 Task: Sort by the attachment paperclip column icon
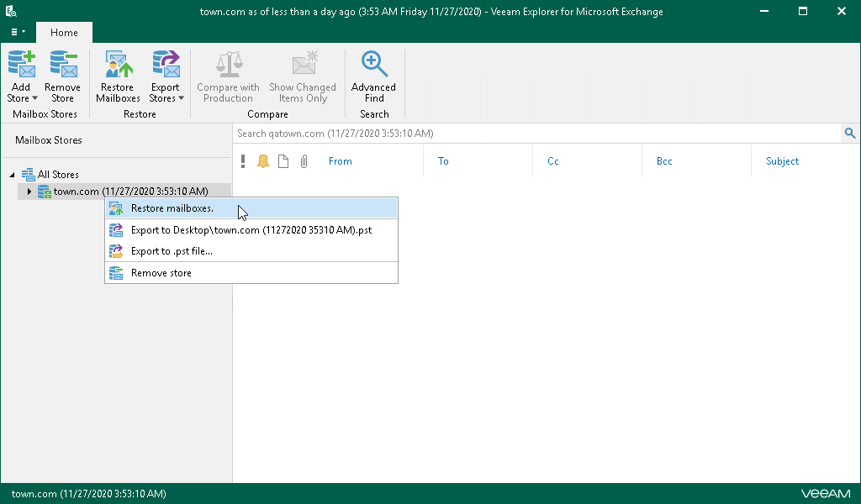(304, 161)
